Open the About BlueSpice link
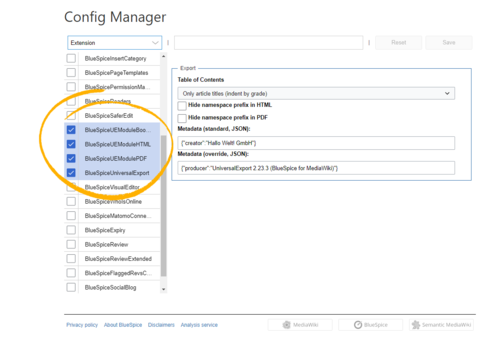504x361 pixels. point(123,325)
